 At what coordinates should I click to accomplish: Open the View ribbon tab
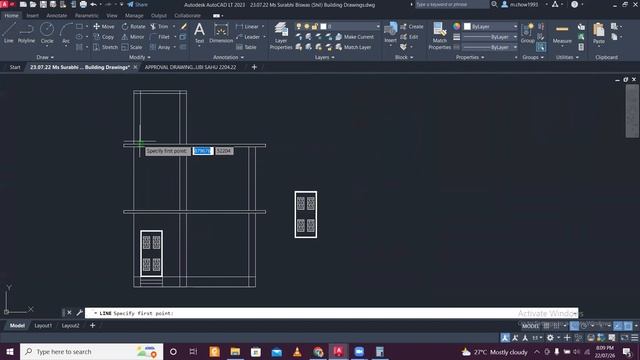112,16
